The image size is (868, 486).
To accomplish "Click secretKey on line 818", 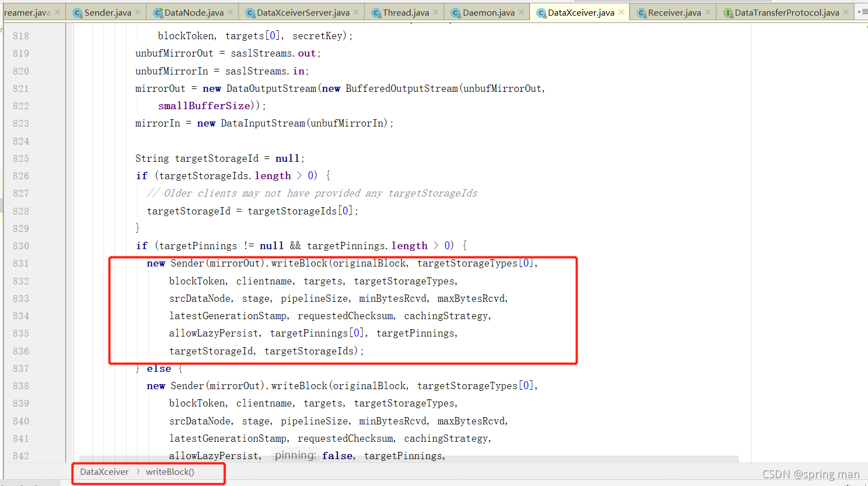I will pyautogui.click(x=317, y=36).
